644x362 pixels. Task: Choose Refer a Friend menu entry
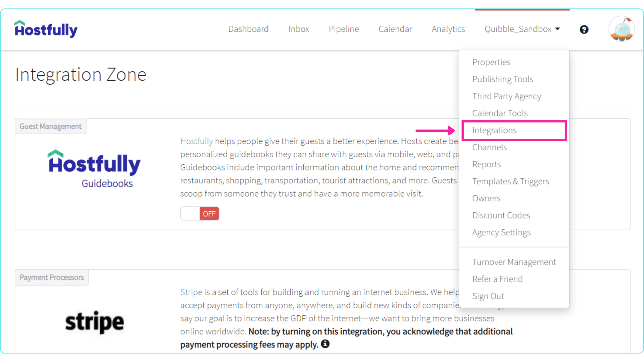[x=497, y=279]
